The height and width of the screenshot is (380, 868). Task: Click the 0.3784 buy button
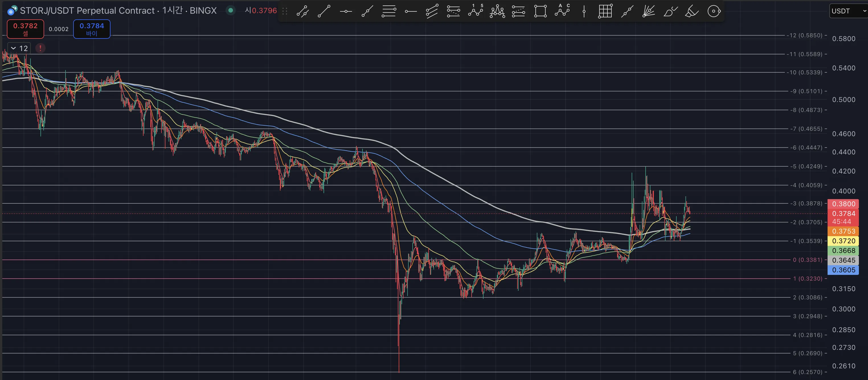[x=92, y=29]
